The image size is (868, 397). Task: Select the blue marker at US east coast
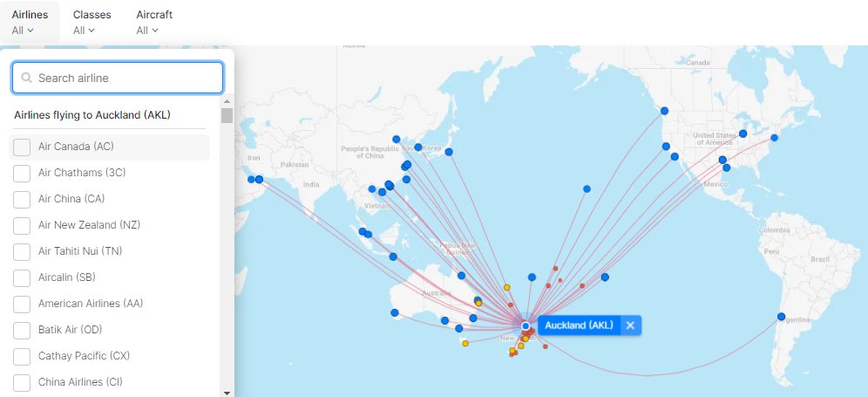[x=775, y=138]
